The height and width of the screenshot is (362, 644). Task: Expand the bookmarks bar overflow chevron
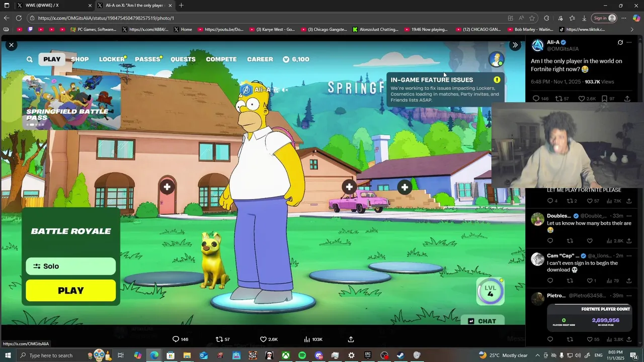tap(632, 30)
